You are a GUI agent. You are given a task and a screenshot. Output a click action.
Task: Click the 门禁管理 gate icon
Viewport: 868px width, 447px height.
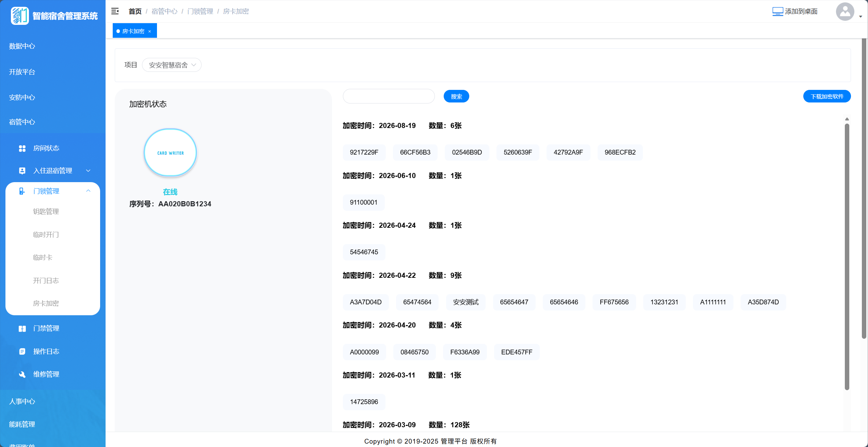click(22, 329)
